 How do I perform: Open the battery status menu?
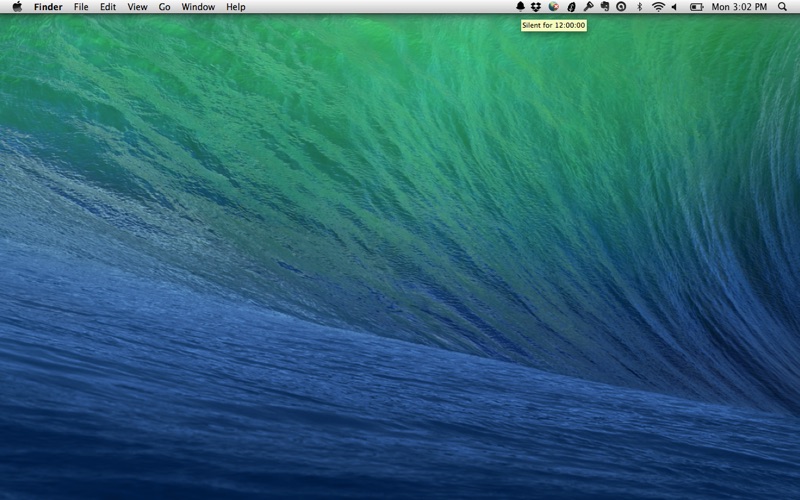tap(696, 7)
